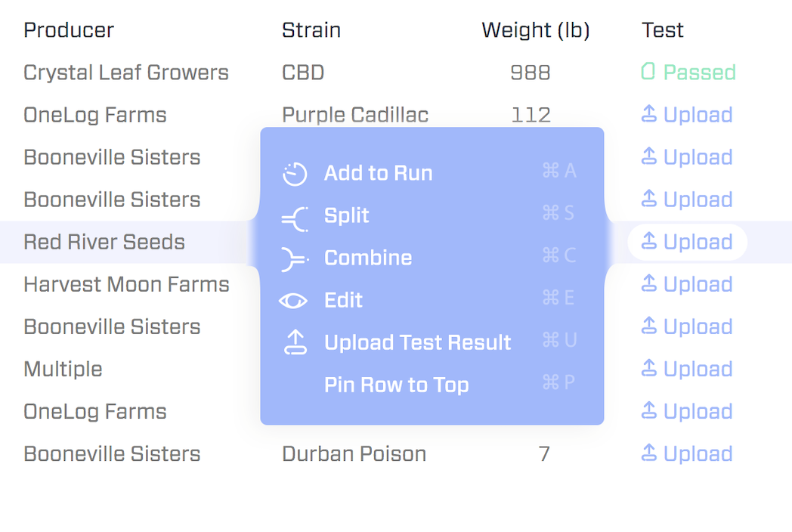Choose Split from the context menu
The height and width of the screenshot is (532, 792).
click(346, 216)
